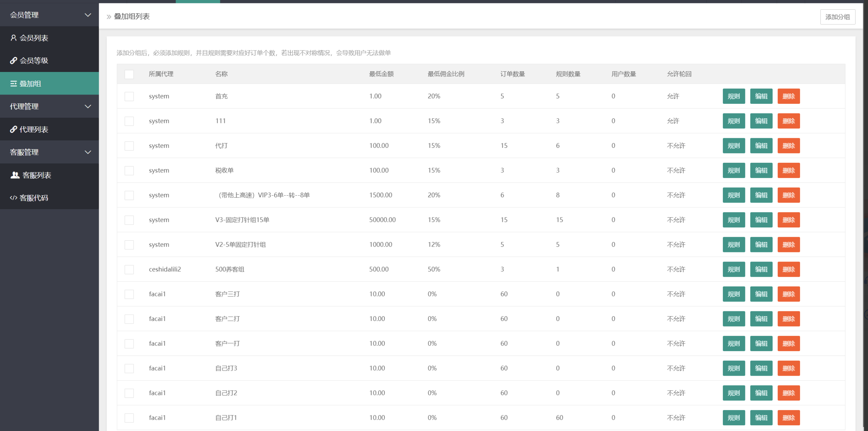The height and width of the screenshot is (431, 868).
Task: Collapse the 代理管理 section arrow
Action: pyautogui.click(x=88, y=106)
